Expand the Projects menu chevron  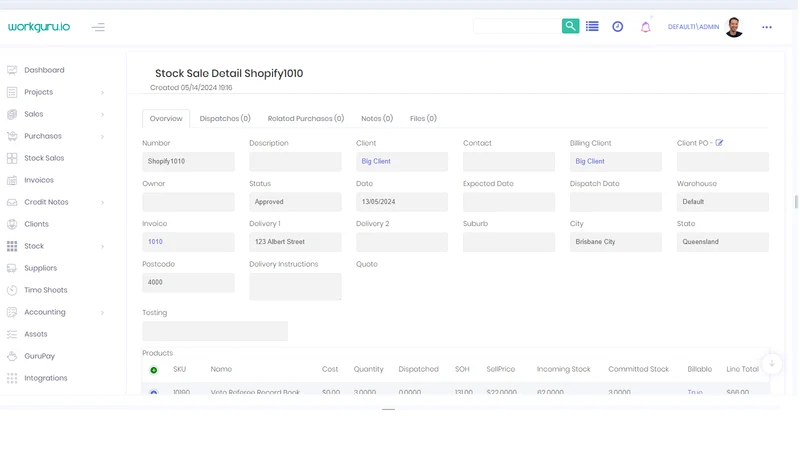[103, 92]
